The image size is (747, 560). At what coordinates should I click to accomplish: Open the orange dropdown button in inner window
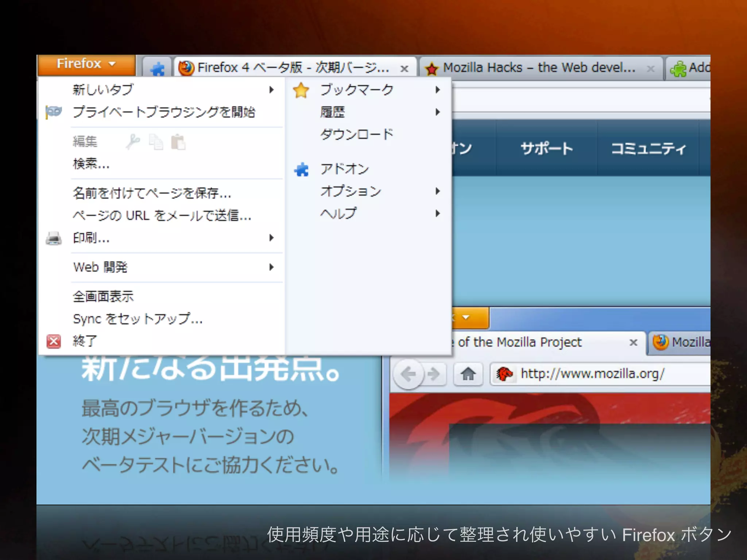pyautogui.click(x=470, y=318)
